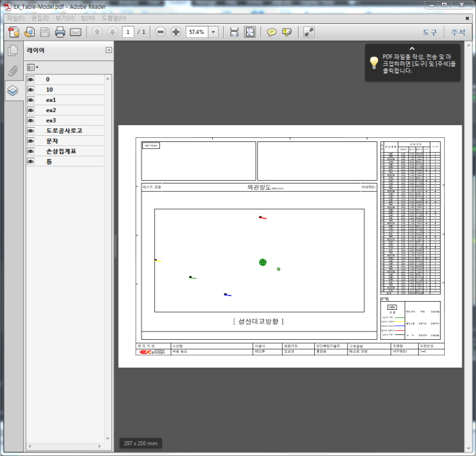Switch to read mode with arrows icon
Viewport: 476px width, 456px height.
click(309, 32)
